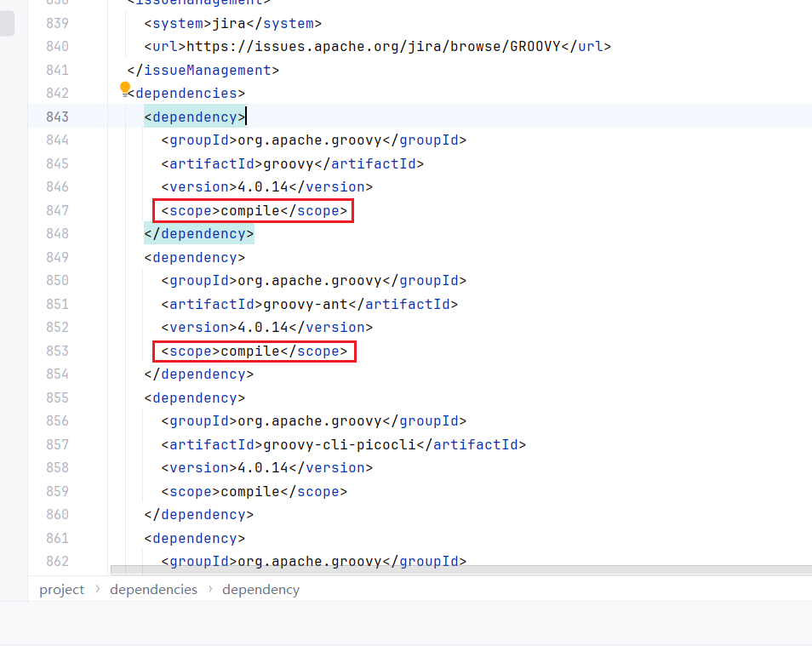The height and width of the screenshot is (646, 812).
Task: Select the 'project' breadcrumb item
Action: click(62, 589)
